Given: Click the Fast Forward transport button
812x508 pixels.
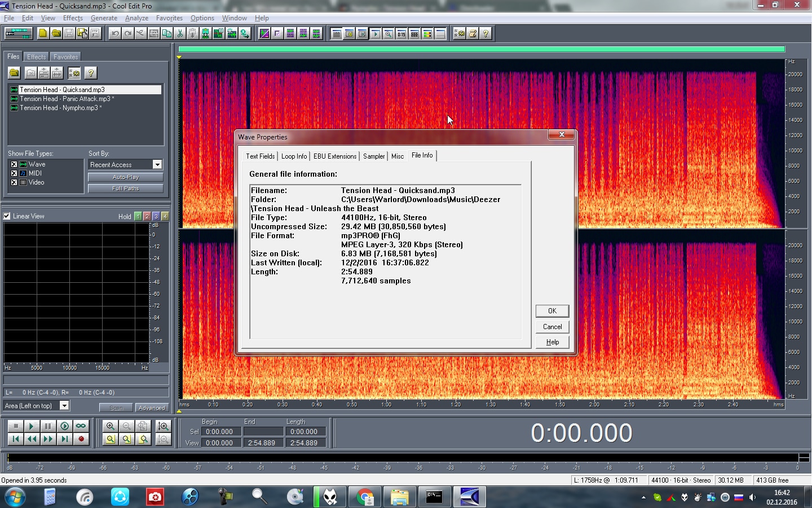Looking at the screenshot, I should pos(48,439).
